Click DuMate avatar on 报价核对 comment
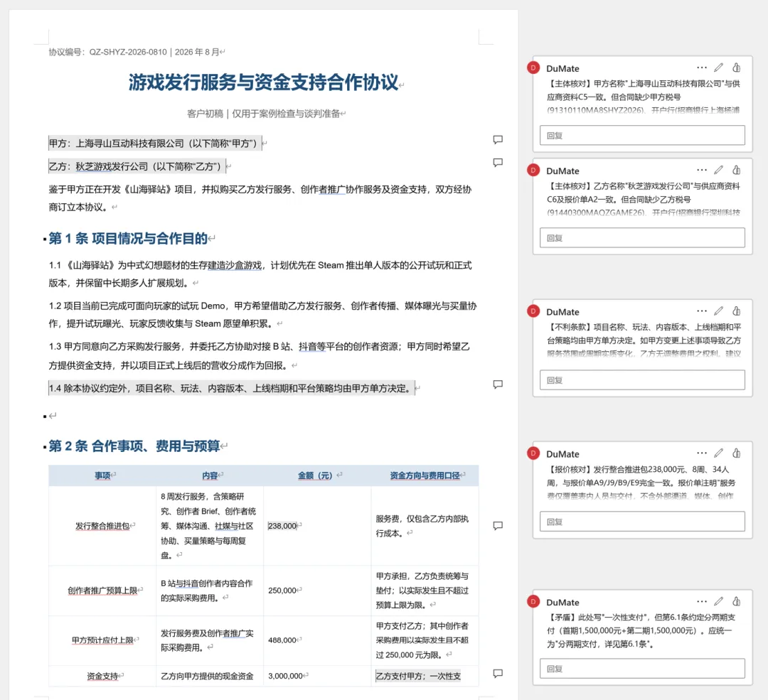This screenshot has height=700, width=768. point(533,453)
